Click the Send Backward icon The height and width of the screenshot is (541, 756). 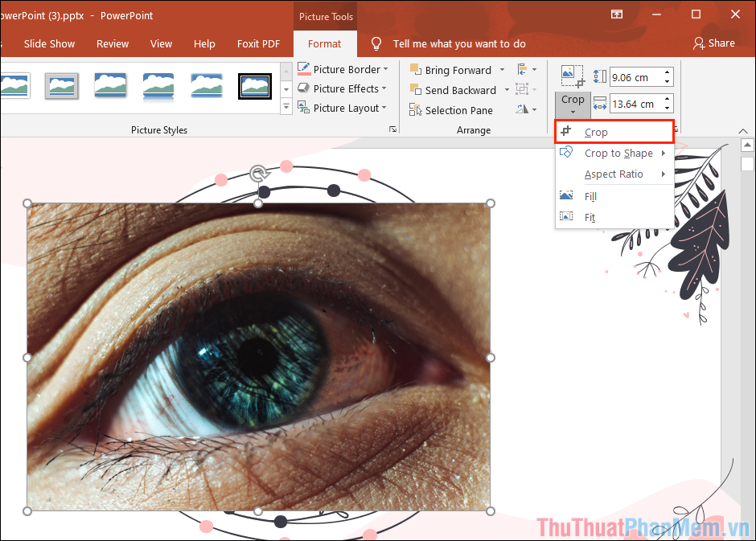pyautogui.click(x=417, y=90)
